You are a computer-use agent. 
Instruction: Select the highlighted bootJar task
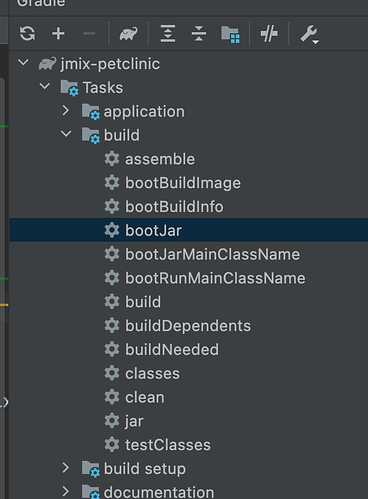[x=189, y=230]
